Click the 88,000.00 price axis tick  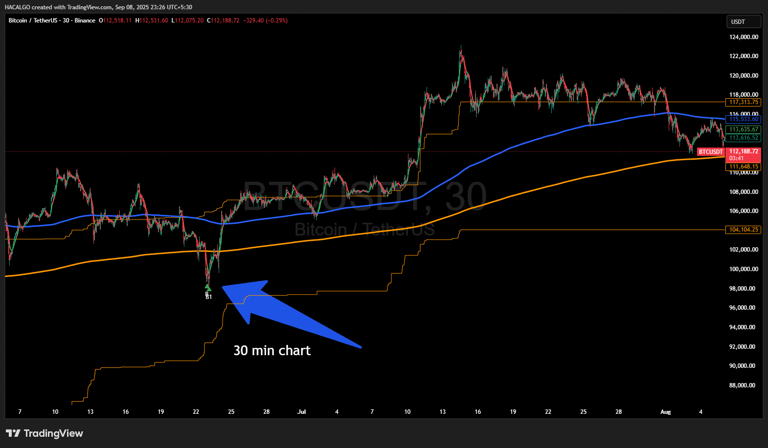point(744,385)
